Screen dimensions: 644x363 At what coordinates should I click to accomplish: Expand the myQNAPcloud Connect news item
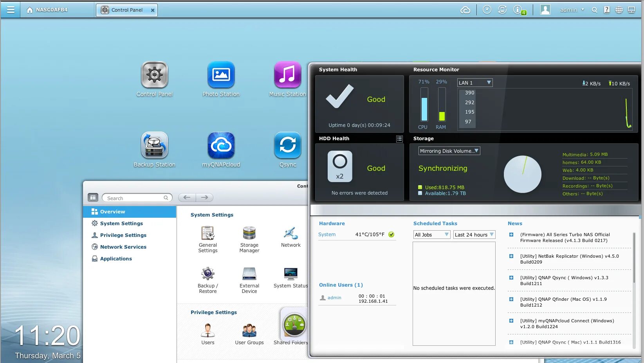pyautogui.click(x=511, y=321)
